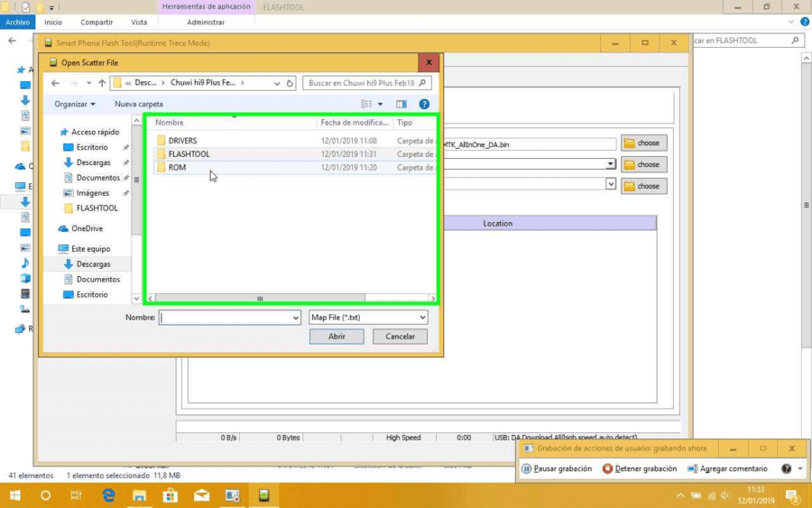This screenshot has height=508, width=812.
Task: Sort files by the Nombre column
Action: (x=170, y=123)
